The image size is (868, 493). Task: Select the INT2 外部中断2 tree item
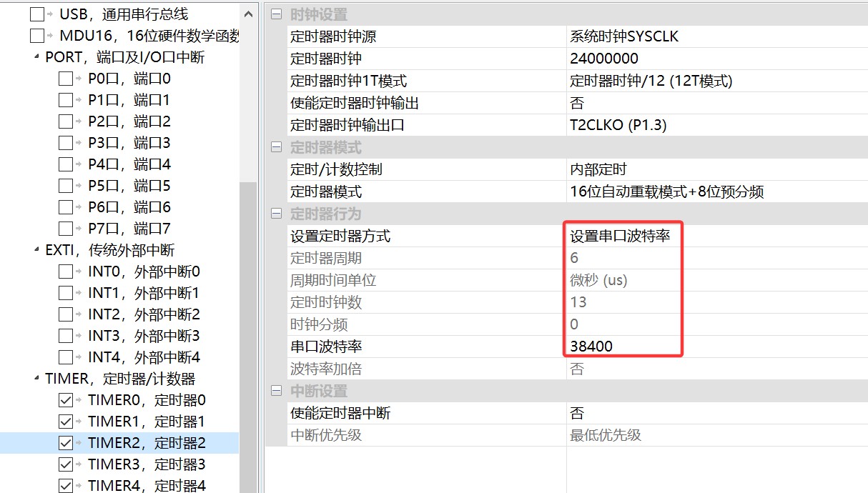pos(144,314)
